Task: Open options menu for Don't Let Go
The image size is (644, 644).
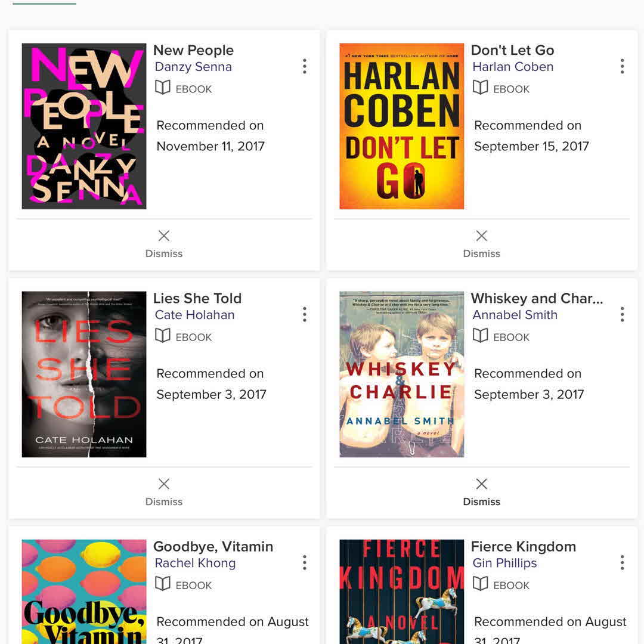Action: 622,66
